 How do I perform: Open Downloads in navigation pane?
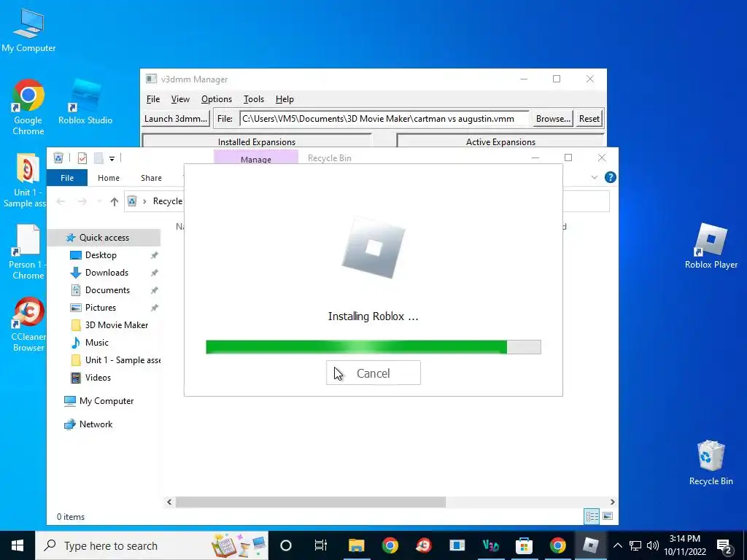coord(107,273)
